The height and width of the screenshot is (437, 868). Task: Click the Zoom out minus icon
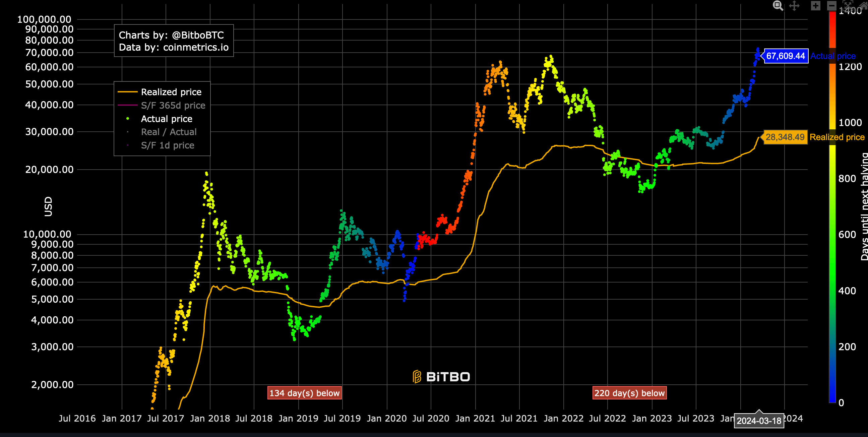[x=831, y=6]
